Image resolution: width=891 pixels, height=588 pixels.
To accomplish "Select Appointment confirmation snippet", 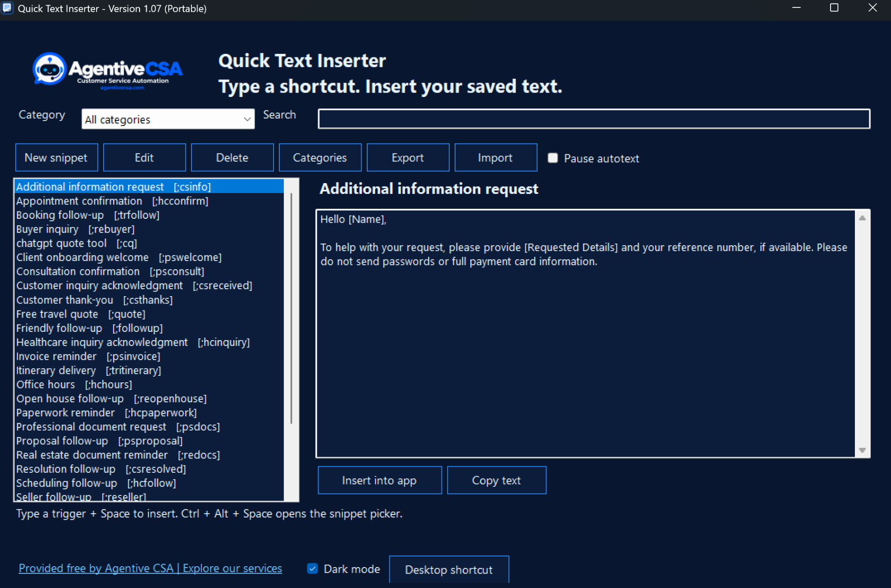I will (149, 201).
